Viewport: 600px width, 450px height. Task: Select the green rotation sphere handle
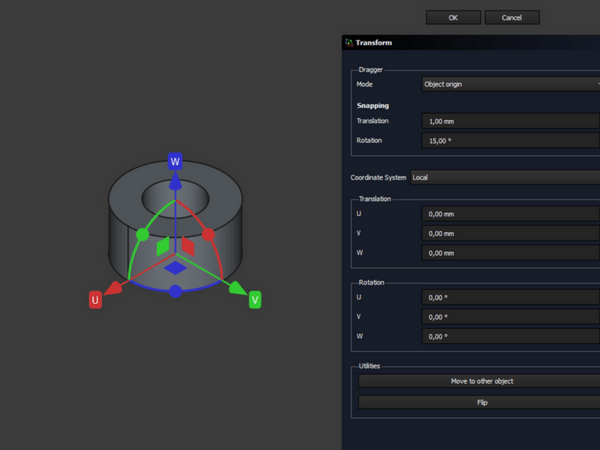click(142, 234)
